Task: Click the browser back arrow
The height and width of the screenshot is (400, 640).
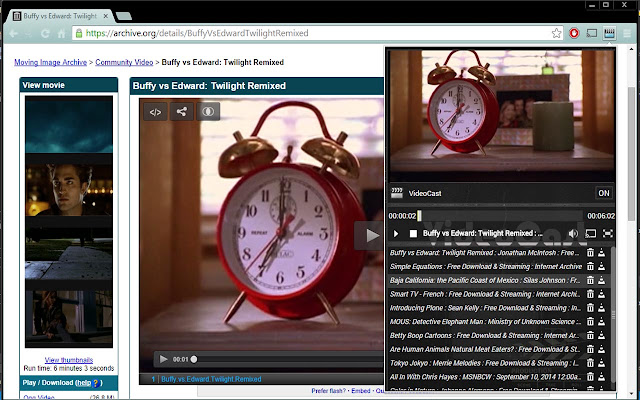Action: pos(13,33)
